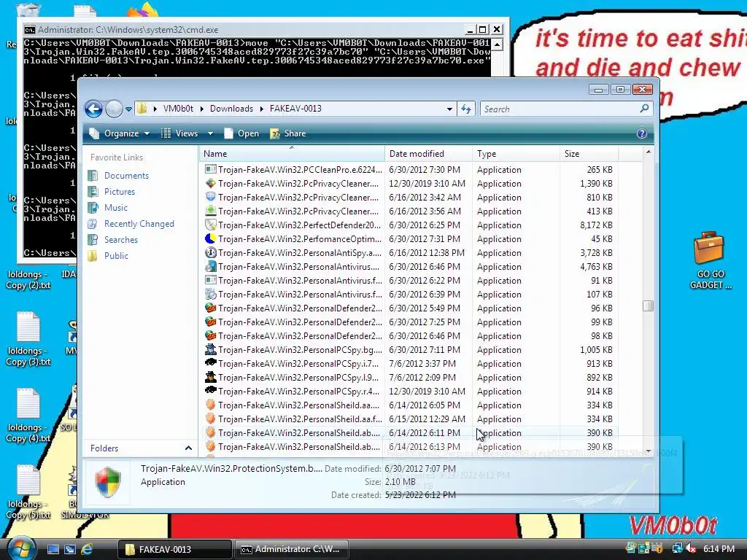The image size is (747, 560).
Task: Click Show Desktop quick launch icon
Action: tap(53, 549)
